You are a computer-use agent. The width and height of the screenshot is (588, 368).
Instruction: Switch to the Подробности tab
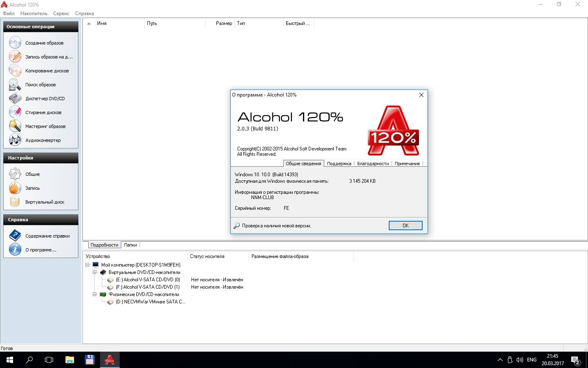(104, 245)
